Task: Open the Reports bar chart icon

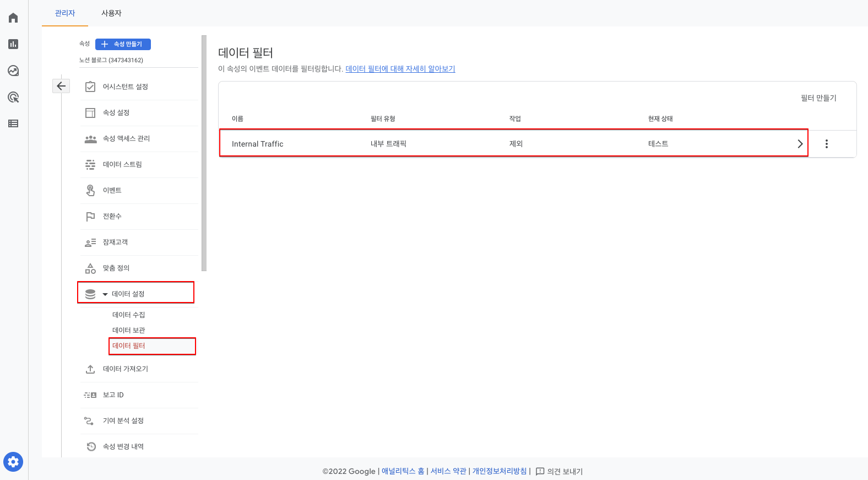Action: click(x=13, y=44)
